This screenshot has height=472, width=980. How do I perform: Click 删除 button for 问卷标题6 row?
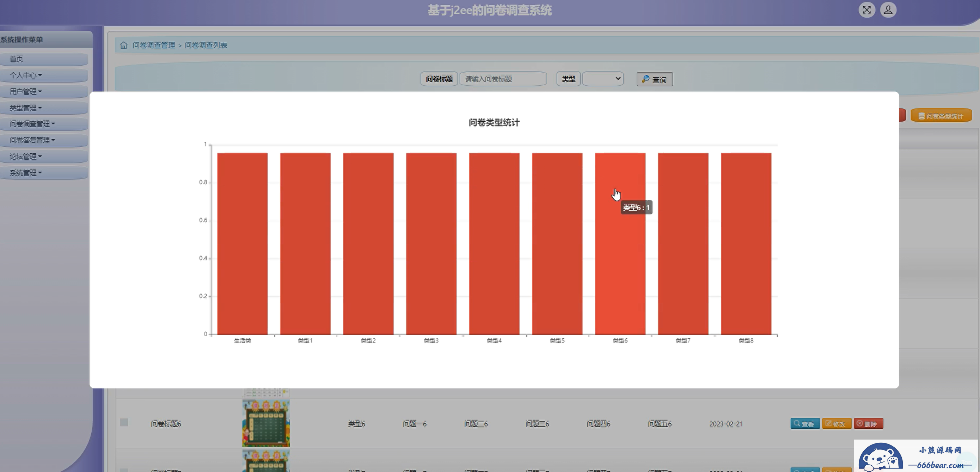[868, 424]
